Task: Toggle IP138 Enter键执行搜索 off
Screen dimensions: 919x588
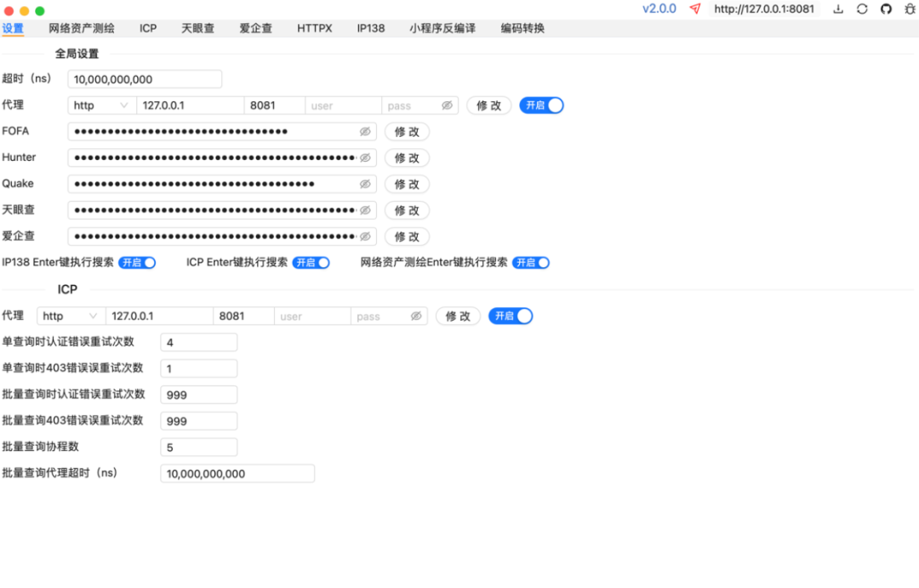Action: pos(137,263)
